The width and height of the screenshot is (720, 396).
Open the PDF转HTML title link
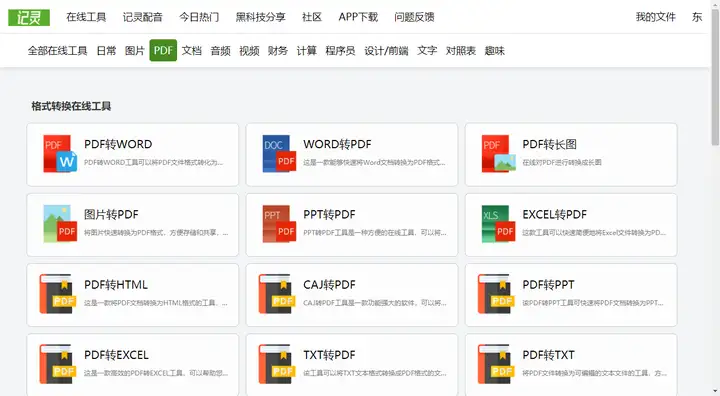click(x=116, y=285)
